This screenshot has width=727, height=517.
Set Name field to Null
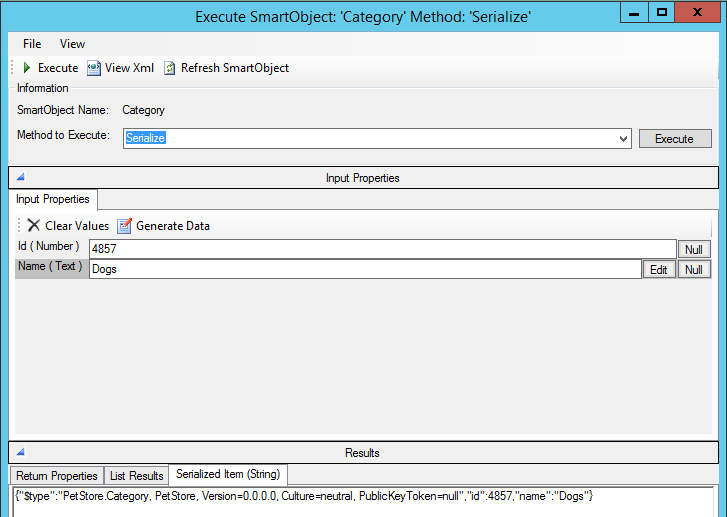click(694, 270)
